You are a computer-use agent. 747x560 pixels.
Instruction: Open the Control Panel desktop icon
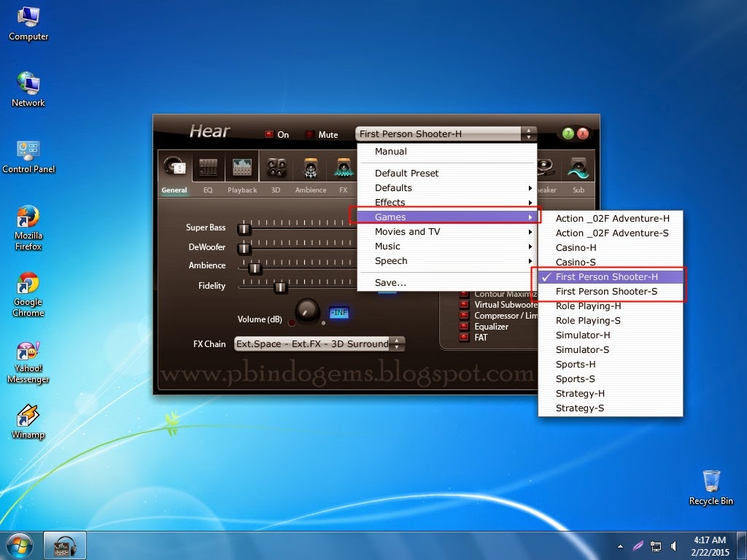(x=28, y=157)
